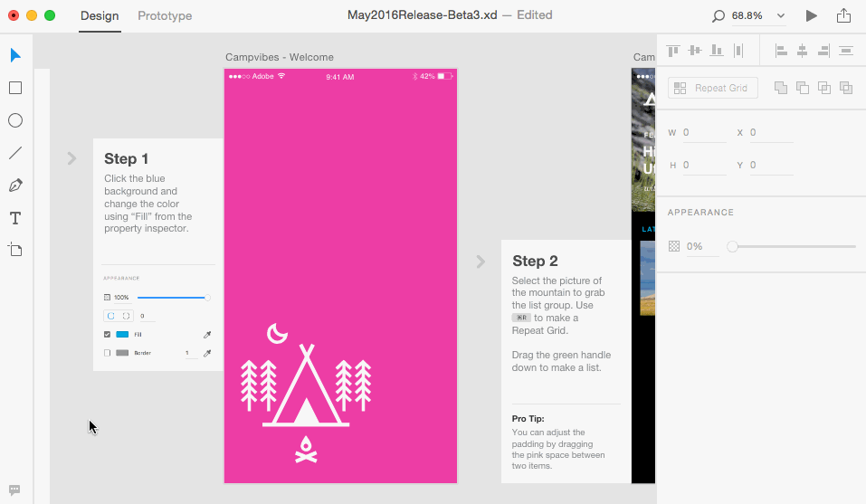
Task: Select the Artboard tool
Action: [x=15, y=250]
